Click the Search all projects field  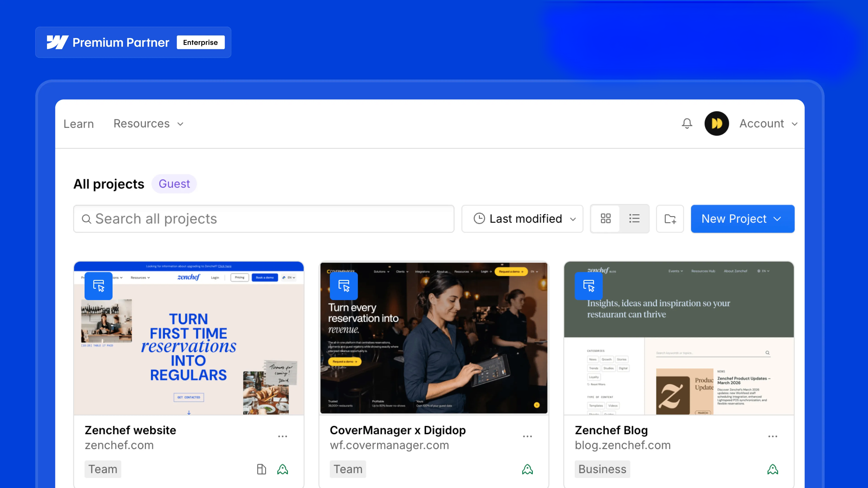pos(264,218)
